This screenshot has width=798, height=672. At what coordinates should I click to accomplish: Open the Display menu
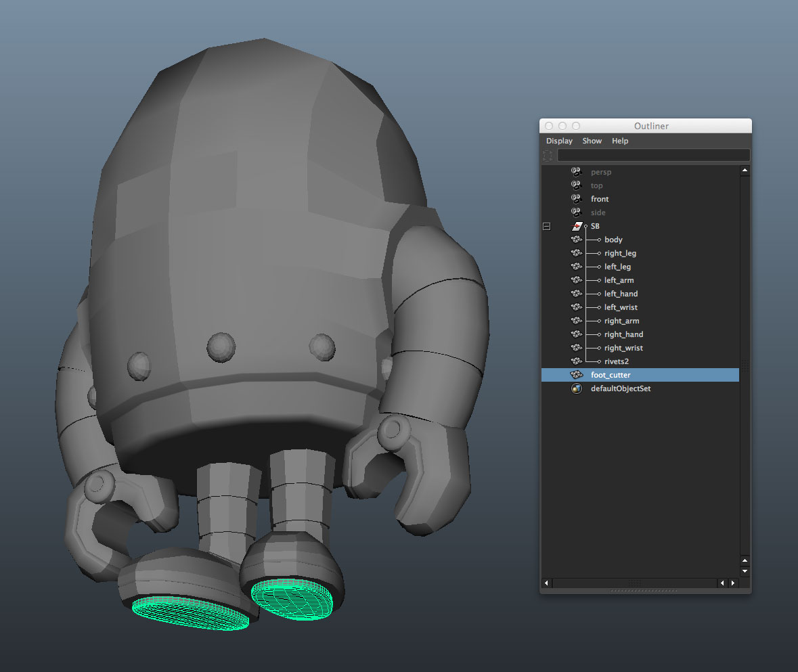pos(559,141)
